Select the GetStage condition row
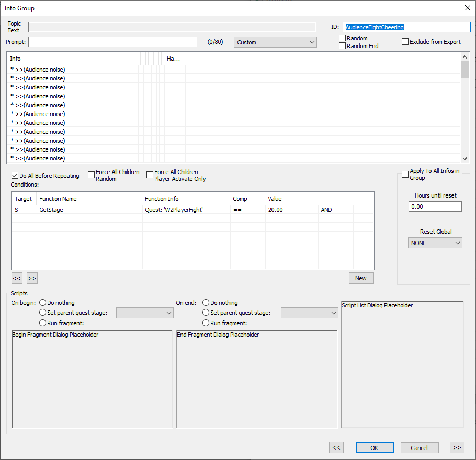This screenshot has width=476, height=460. point(192,210)
